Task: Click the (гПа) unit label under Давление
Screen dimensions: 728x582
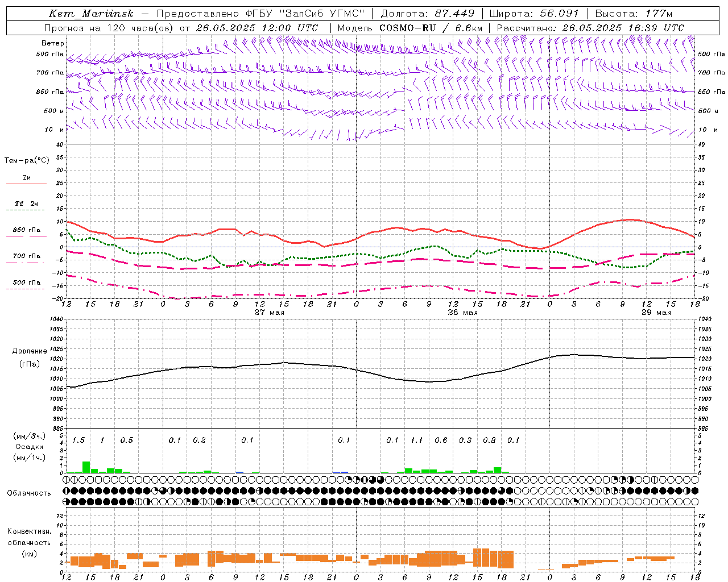Action: pyautogui.click(x=30, y=364)
